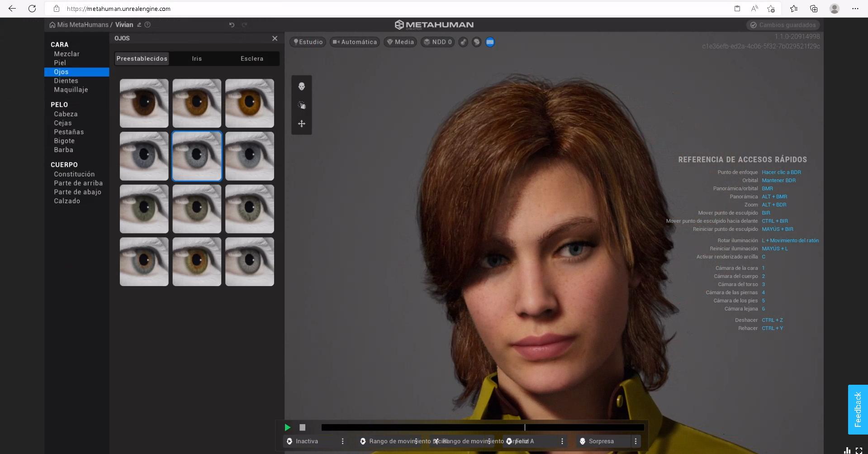Expand the NDD 0 level-of-detail dropdown
This screenshot has height=454, width=868.
[x=437, y=42]
